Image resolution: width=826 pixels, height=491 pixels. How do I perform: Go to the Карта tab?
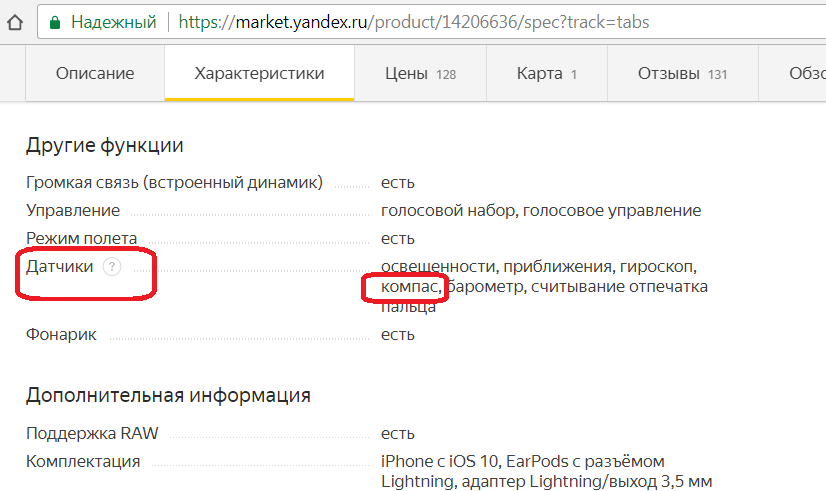click(547, 73)
